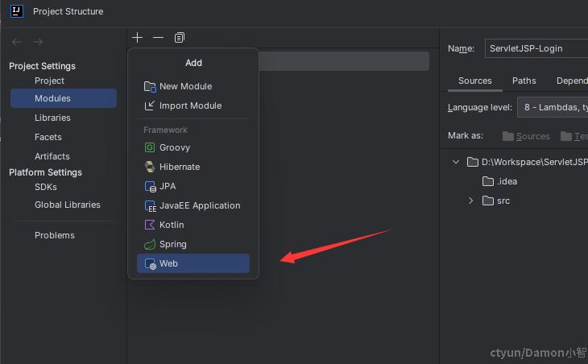Expand the src folder chevron
This screenshot has width=588, height=364.
[471, 201]
